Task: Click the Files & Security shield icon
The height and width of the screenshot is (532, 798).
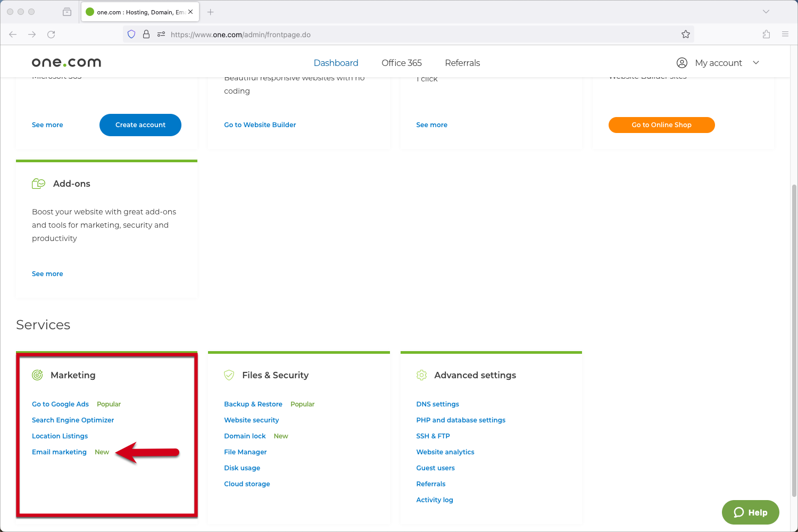Action: pyautogui.click(x=229, y=375)
